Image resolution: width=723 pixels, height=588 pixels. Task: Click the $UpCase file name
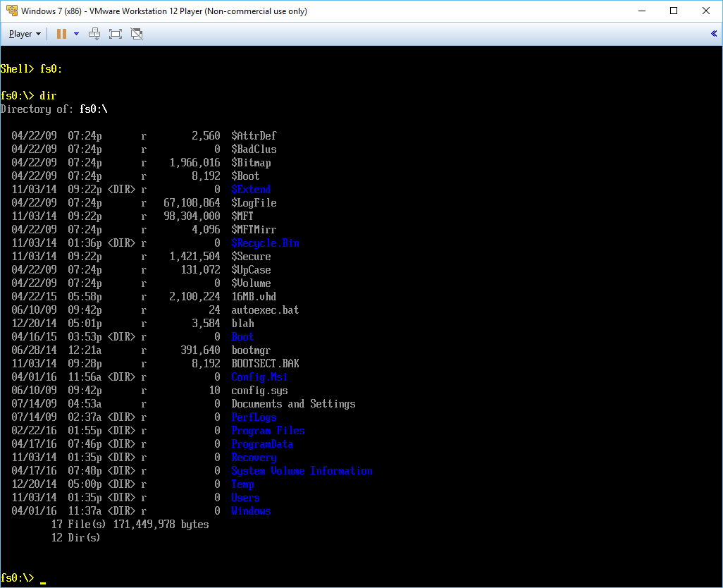(x=251, y=269)
